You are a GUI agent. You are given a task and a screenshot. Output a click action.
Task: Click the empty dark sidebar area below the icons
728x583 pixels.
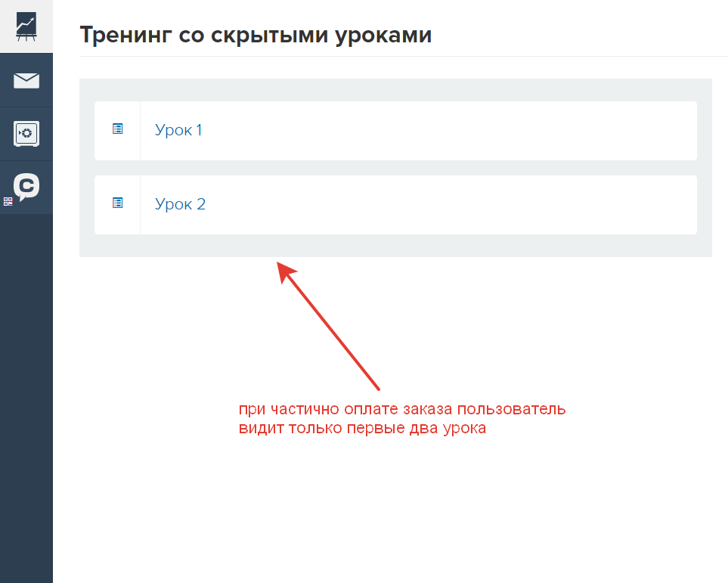coord(26,393)
